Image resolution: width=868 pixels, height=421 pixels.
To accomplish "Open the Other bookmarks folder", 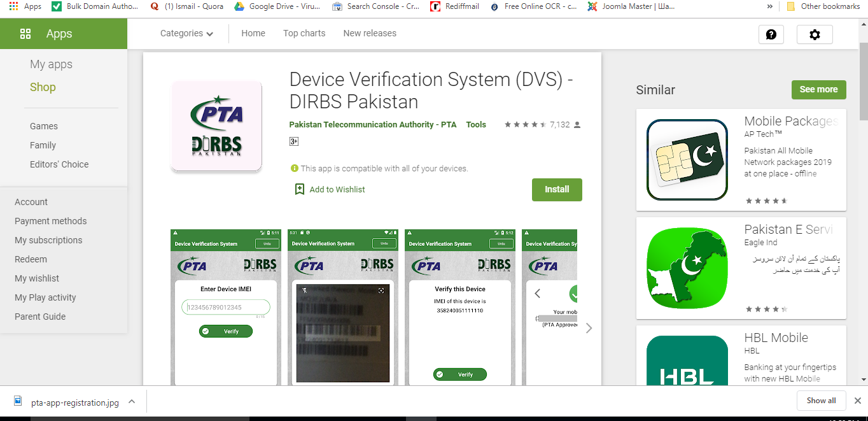I will pyautogui.click(x=823, y=6).
